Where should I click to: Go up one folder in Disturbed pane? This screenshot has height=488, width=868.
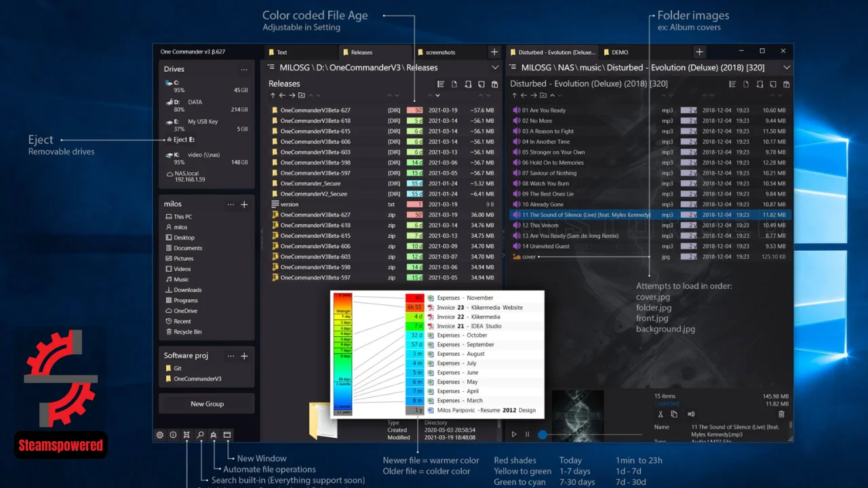click(x=514, y=96)
